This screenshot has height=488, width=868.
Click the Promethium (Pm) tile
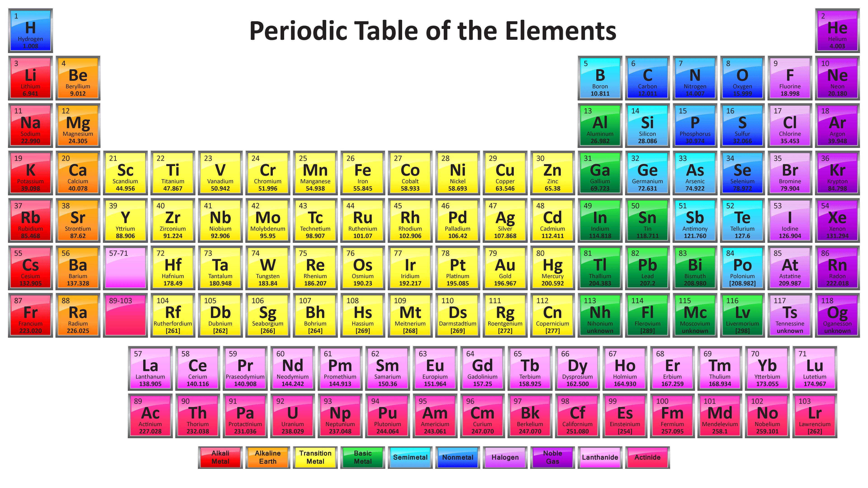[x=340, y=368]
